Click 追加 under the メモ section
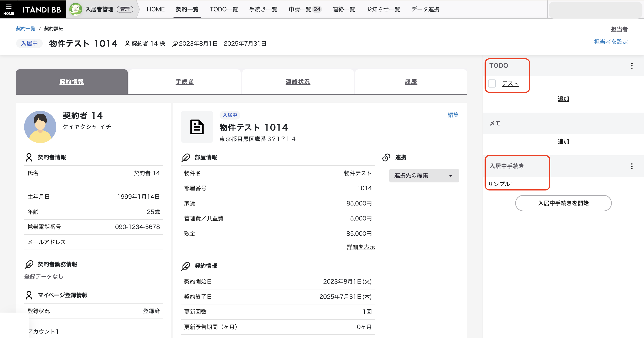The image size is (644, 338). 563,142
